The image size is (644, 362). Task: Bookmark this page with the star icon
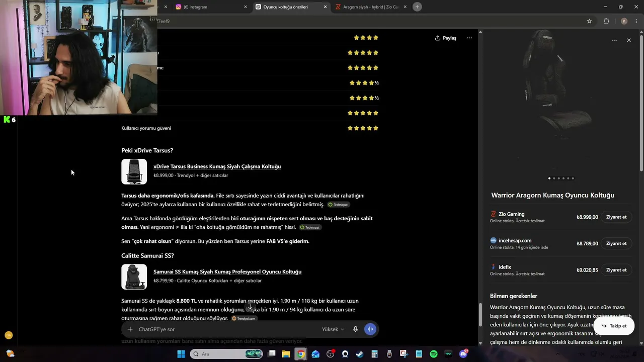[x=589, y=21]
